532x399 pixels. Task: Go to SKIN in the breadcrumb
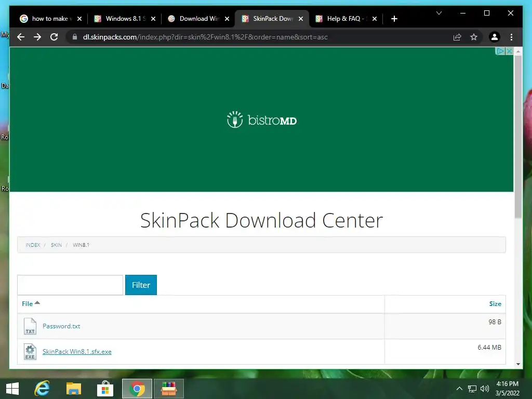click(56, 245)
